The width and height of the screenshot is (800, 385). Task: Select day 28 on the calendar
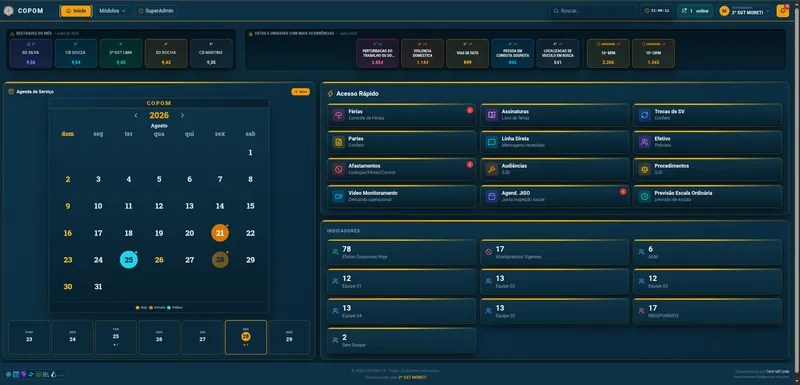220,260
